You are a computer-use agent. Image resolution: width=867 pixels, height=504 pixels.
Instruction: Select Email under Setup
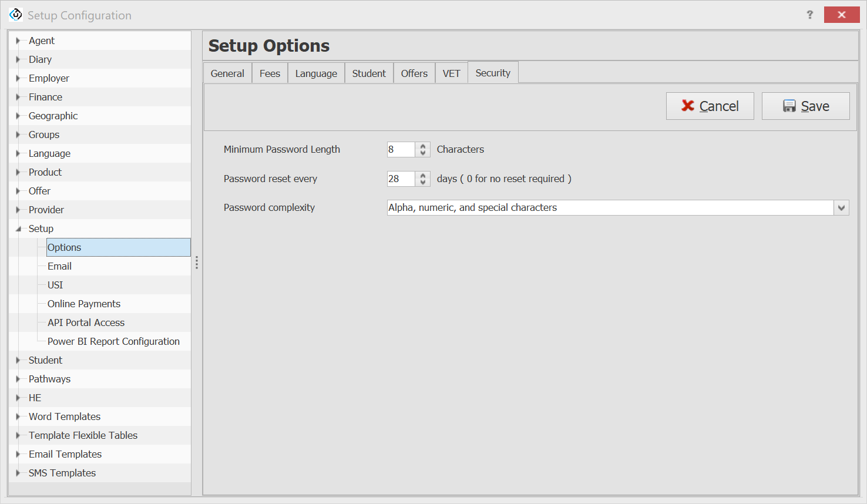point(59,266)
